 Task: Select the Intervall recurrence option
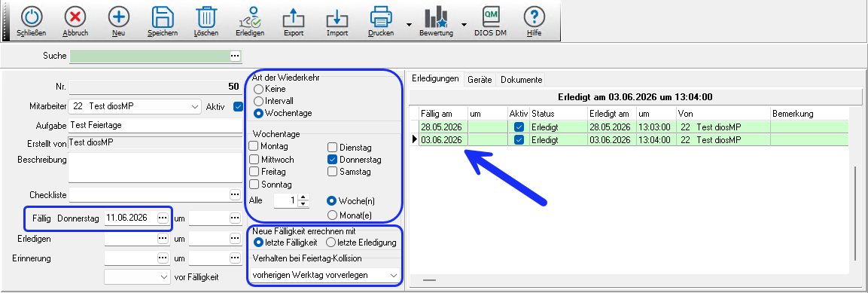258,102
